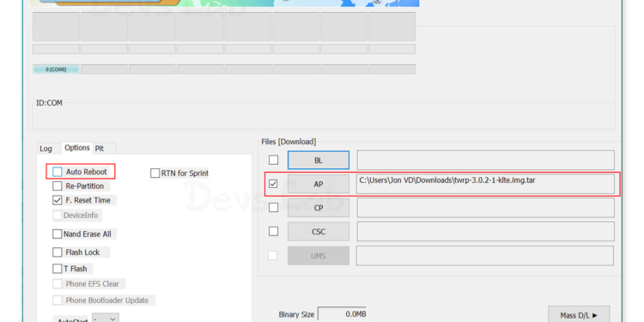Switch to the Log tab
Image resolution: width=644 pixels, height=322 pixels.
tap(46, 149)
